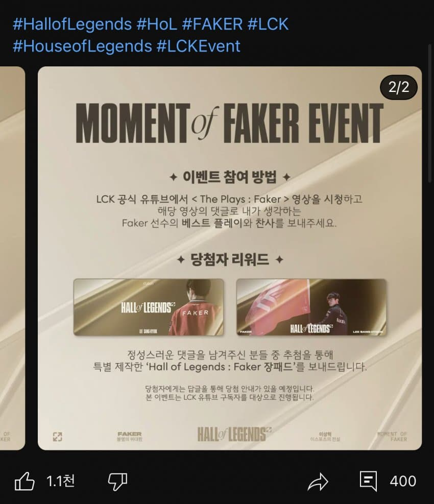Show the previous image at the left edge
This screenshot has width=434, height=504.
12,258
